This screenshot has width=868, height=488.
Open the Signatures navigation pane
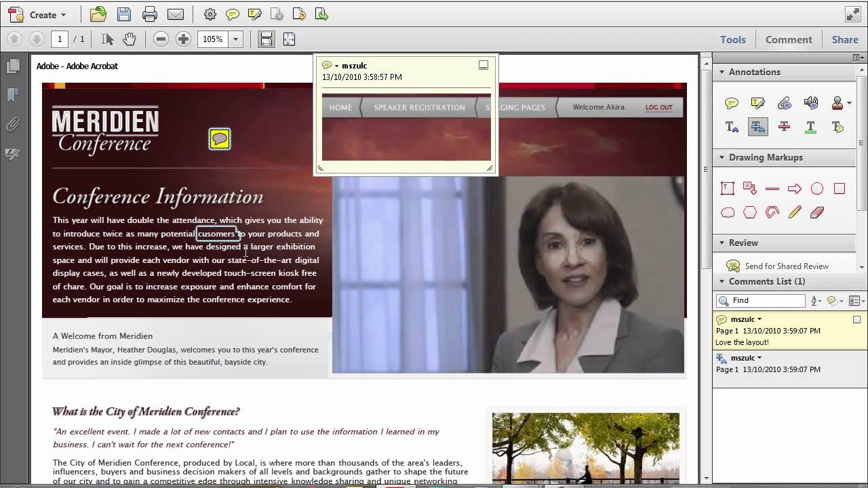tap(13, 154)
